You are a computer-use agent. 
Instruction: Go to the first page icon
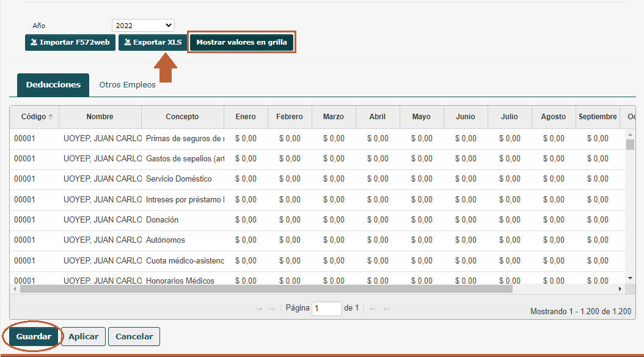pos(258,309)
